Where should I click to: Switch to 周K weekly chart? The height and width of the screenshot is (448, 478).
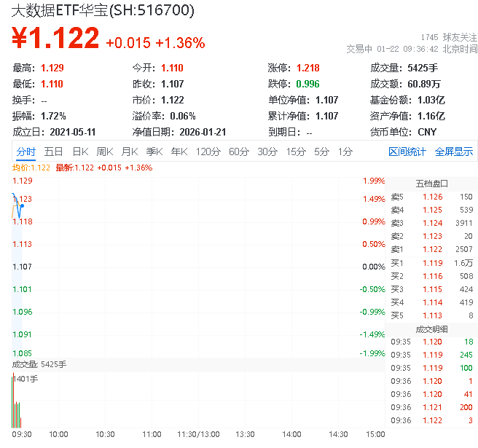point(104,152)
